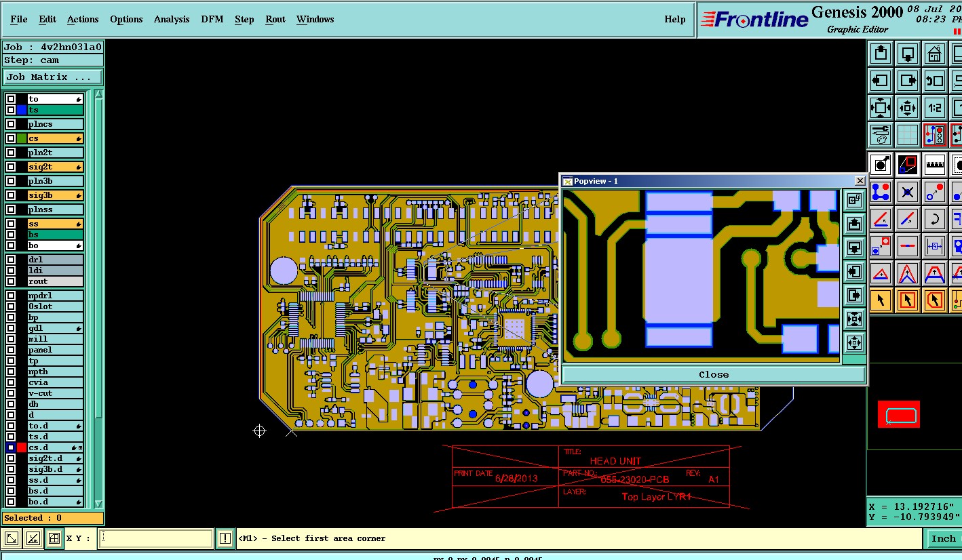This screenshot has width=962, height=560.
Task: Open the Actions menu
Action: (x=83, y=19)
